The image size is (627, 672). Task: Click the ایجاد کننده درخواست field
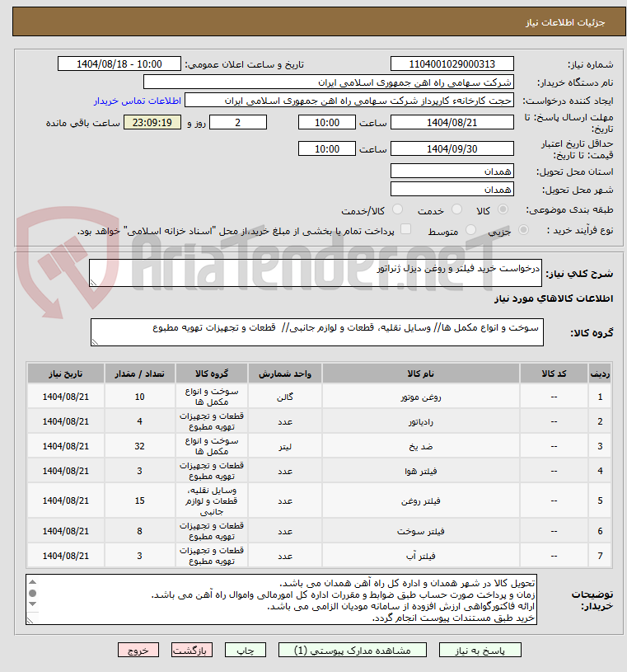[x=349, y=101]
